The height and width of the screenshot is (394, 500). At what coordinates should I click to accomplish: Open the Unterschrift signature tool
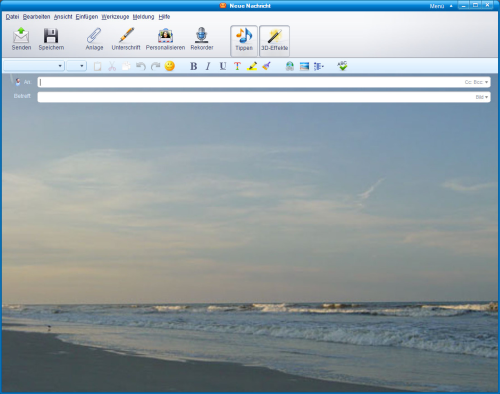pyautogui.click(x=126, y=39)
